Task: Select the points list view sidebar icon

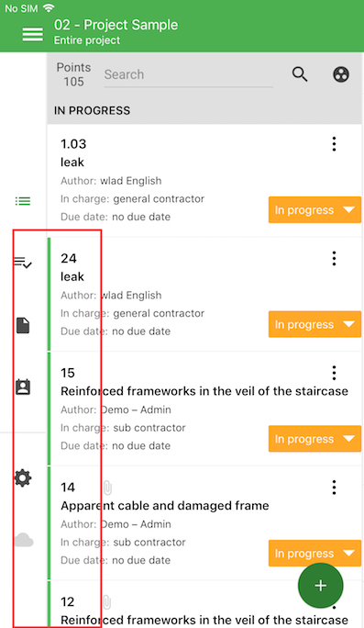Action: (x=23, y=201)
